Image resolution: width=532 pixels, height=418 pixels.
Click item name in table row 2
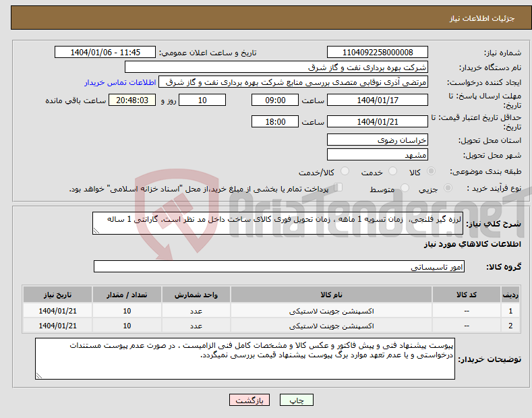[x=331, y=326]
